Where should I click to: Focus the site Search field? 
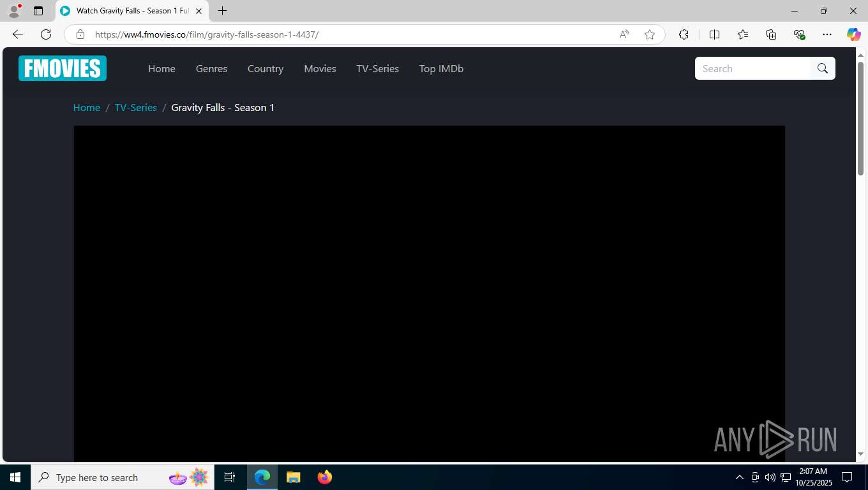tap(752, 68)
